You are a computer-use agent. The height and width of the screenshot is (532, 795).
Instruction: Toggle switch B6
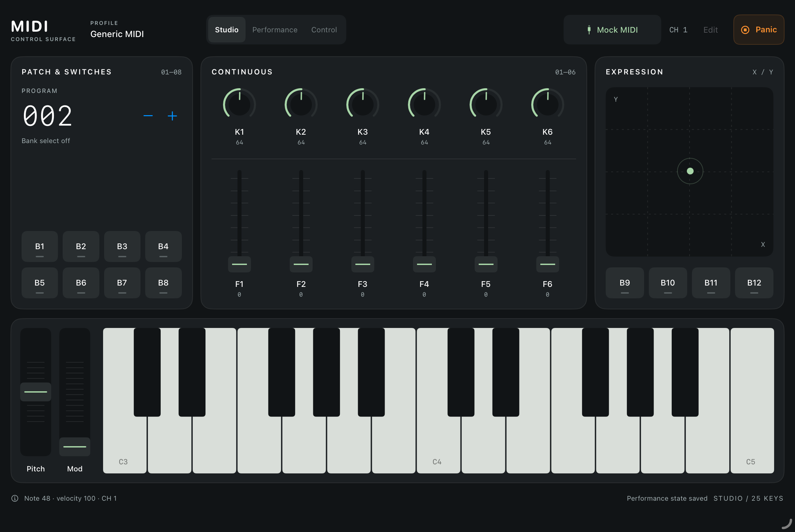(x=81, y=282)
